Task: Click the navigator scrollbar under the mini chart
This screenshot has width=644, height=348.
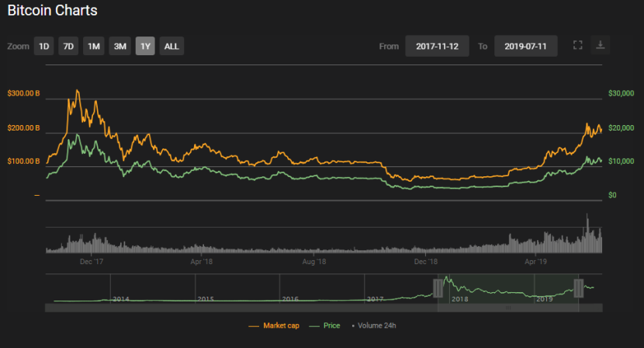Action: tap(324, 308)
